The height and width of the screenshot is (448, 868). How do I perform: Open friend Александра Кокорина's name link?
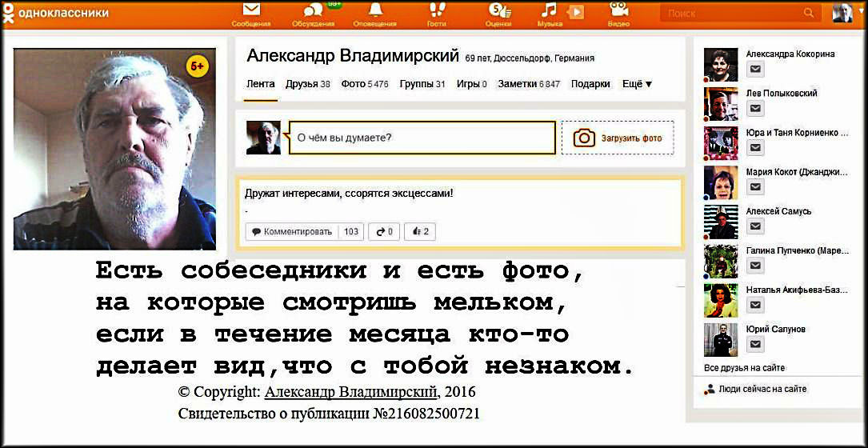click(x=790, y=54)
